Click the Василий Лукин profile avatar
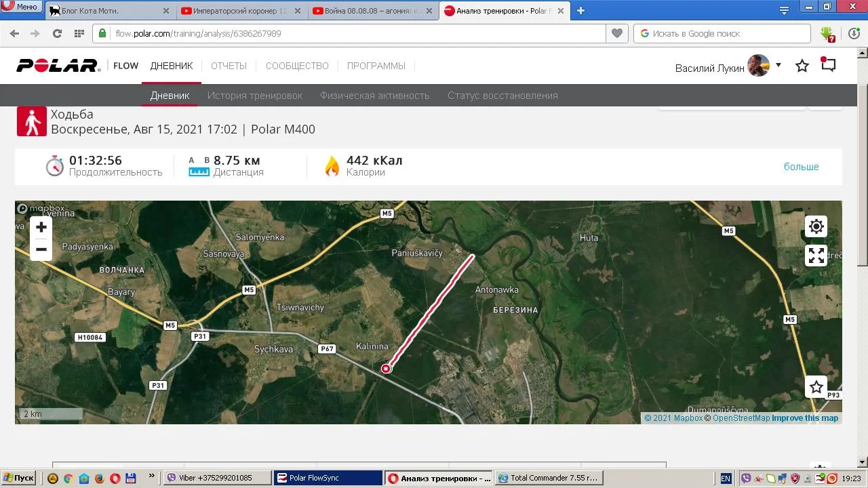 (x=759, y=66)
